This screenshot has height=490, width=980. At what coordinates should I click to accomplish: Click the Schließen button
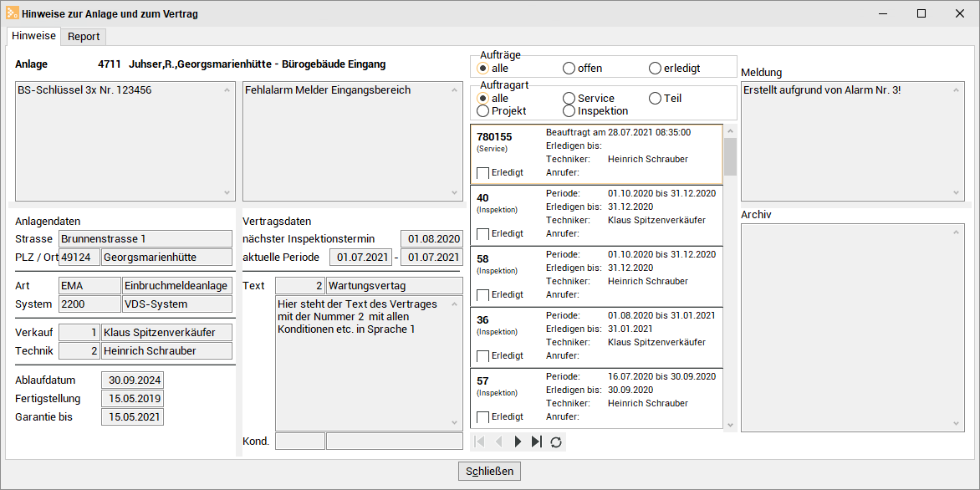489,472
